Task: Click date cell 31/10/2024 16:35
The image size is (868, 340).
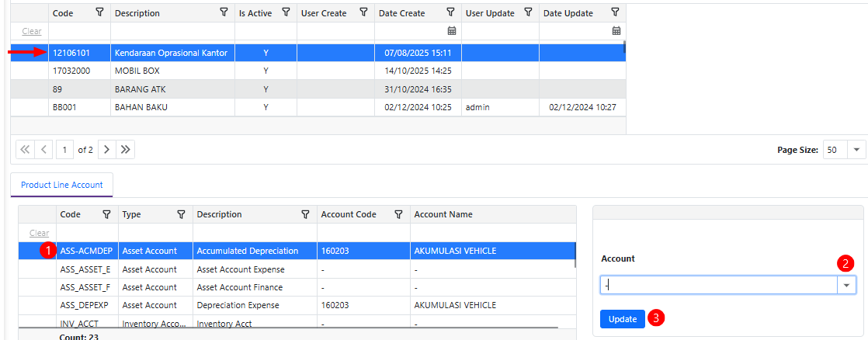Action: (x=418, y=89)
